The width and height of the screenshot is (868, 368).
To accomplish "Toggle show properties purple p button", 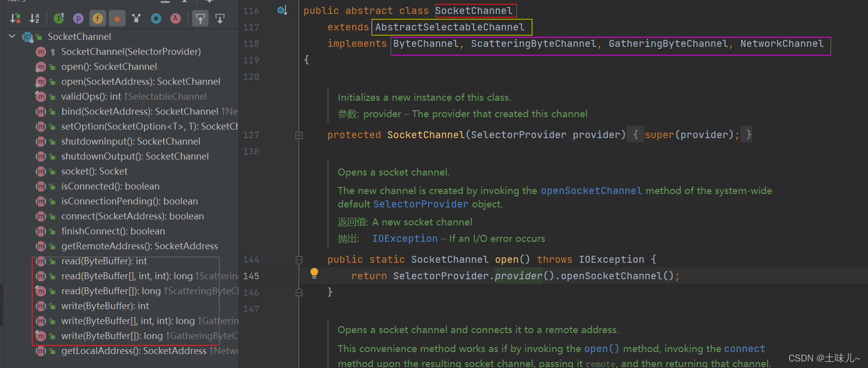I will point(78,18).
